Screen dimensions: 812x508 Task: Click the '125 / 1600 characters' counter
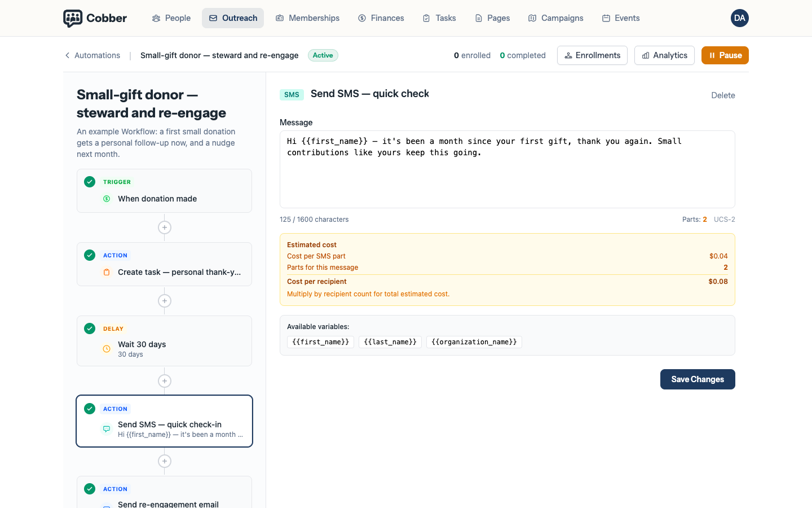314,220
